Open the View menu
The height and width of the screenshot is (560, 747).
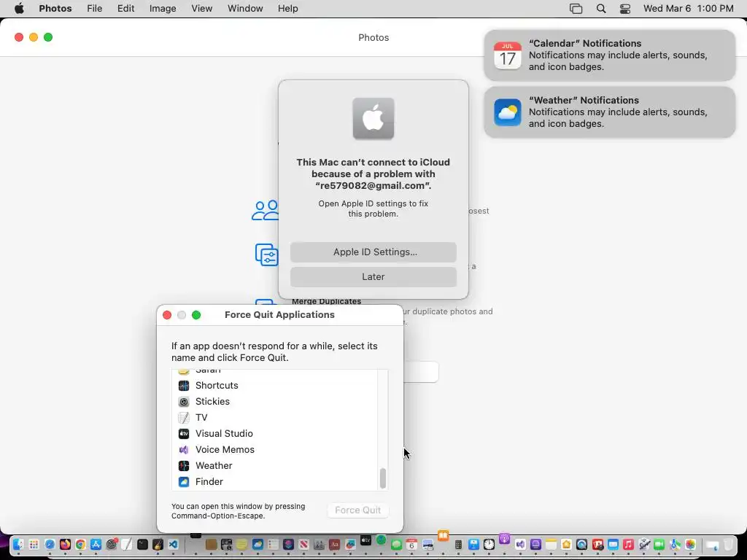click(x=201, y=8)
